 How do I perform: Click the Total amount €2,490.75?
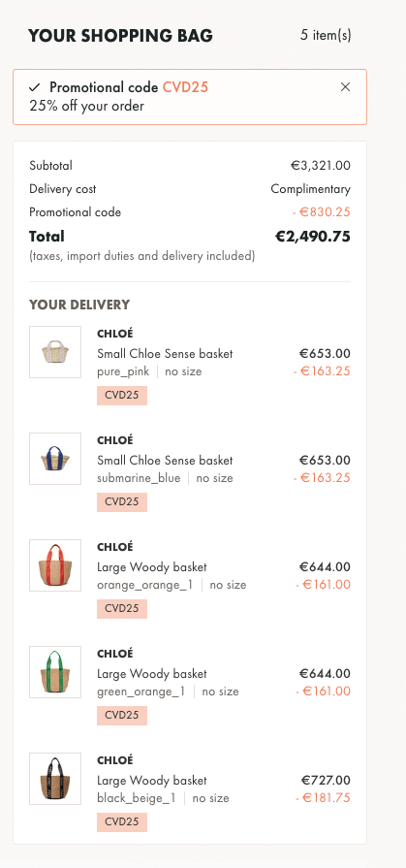[x=313, y=237]
